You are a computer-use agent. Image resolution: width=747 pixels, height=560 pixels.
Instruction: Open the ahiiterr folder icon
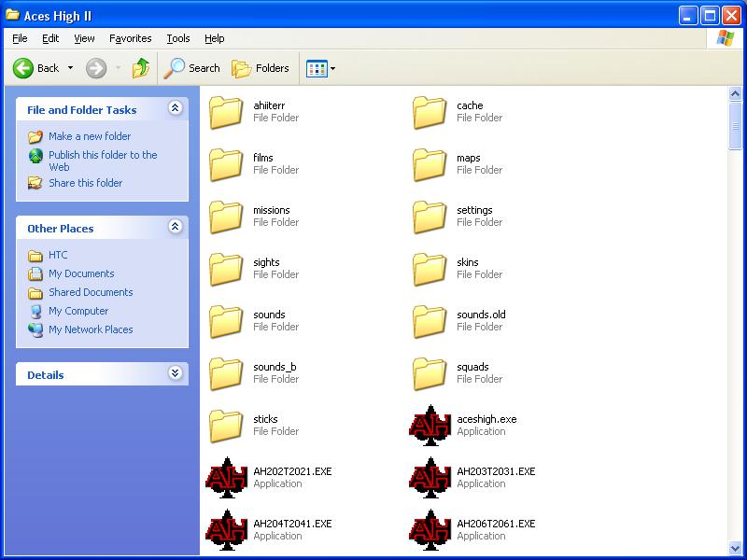tap(226, 112)
